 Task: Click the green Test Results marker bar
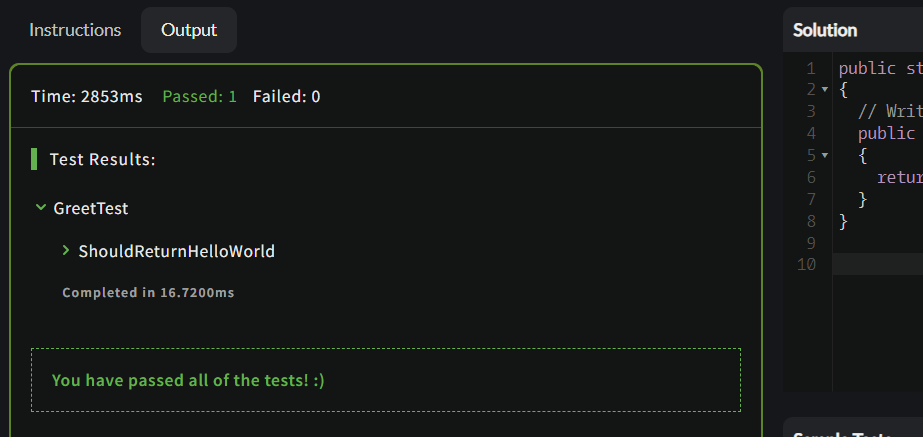(34, 159)
